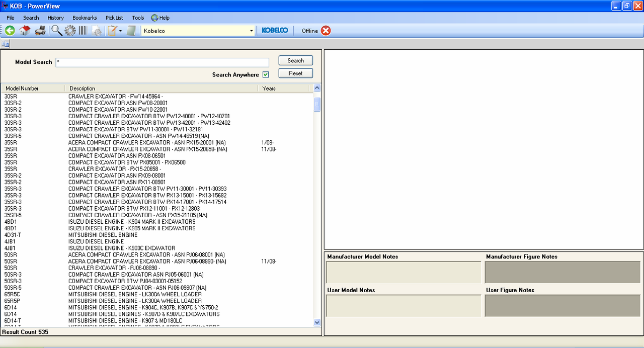Viewport: 644px width, 348px height.
Task: Select 4JB1 K903C EXCAVATOR row
Action: click(x=157, y=248)
